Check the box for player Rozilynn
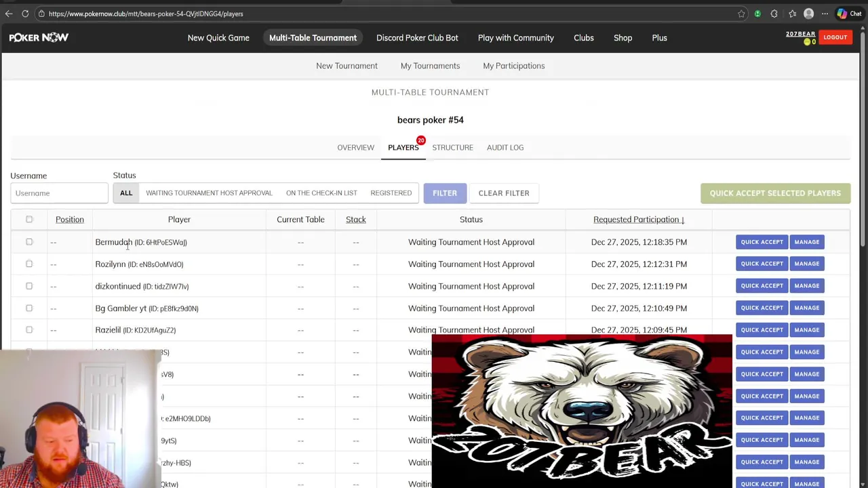Screen dimensions: 868x488 [x=29, y=264]
